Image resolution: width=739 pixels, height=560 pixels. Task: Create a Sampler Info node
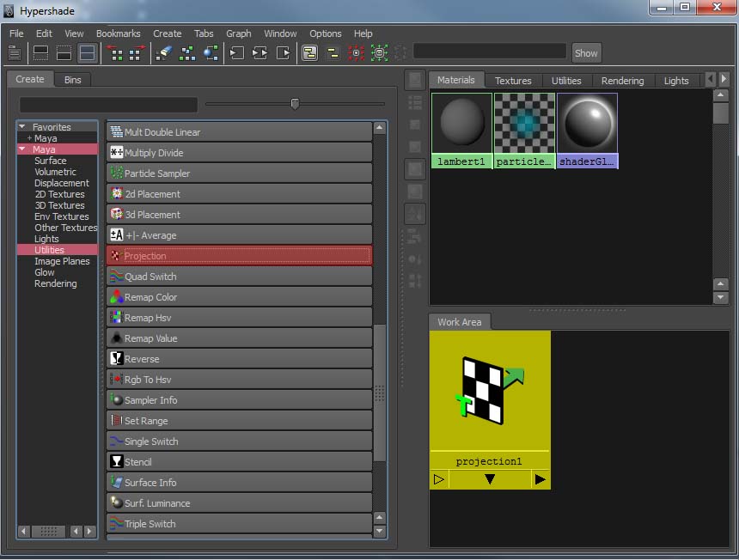pyautogui.click(x=240, y=400)
